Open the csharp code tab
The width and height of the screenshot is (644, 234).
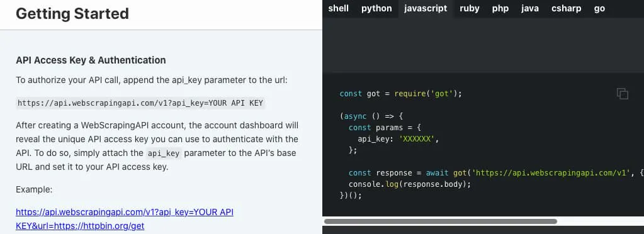[x=566, y=9]
